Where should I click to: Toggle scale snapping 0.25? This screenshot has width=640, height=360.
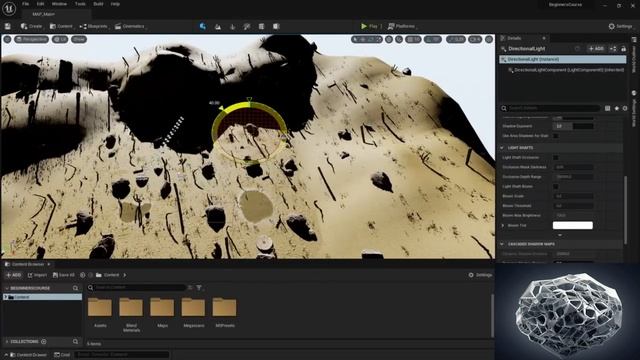pyautogui.click(x=456, y=39)
